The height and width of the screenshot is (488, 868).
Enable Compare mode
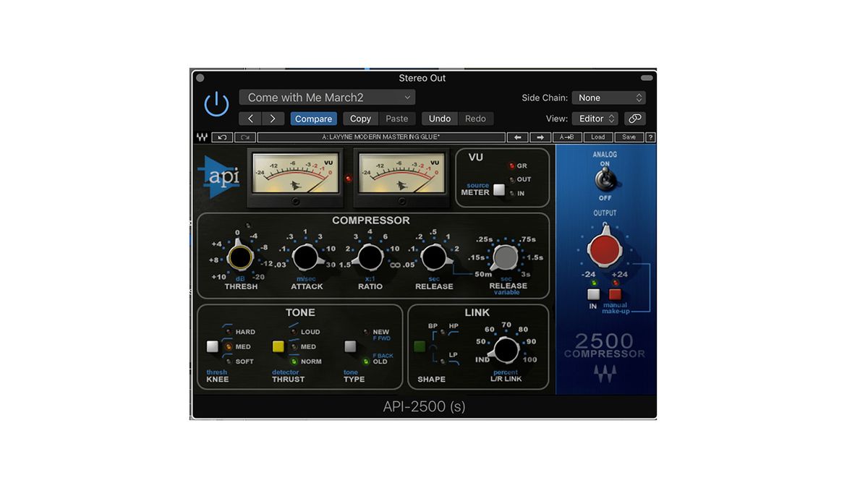point(314,119)
